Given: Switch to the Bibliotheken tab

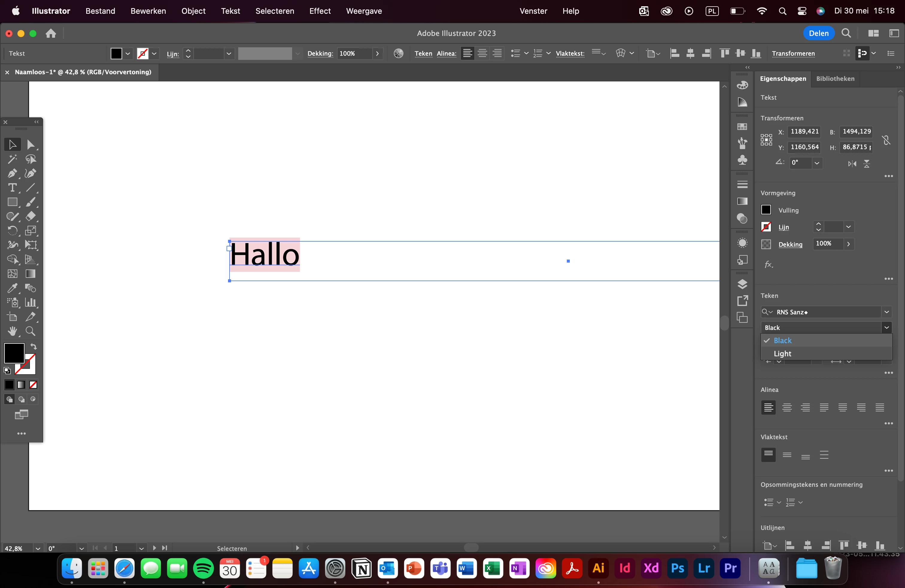Looking at the screenshot, I should 835,79.
